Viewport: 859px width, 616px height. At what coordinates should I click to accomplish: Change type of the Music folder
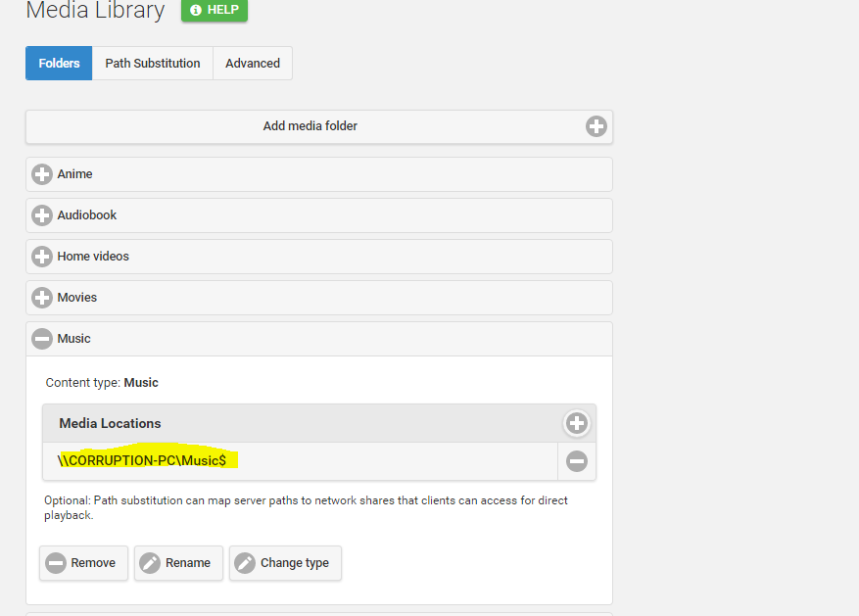tap(285, 563)
